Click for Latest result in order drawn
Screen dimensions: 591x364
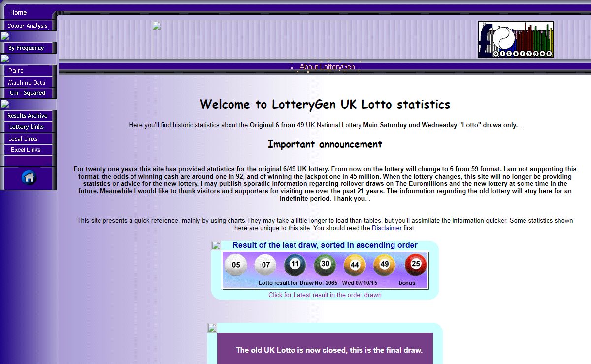pyautogui.click(x=325, y=295)
